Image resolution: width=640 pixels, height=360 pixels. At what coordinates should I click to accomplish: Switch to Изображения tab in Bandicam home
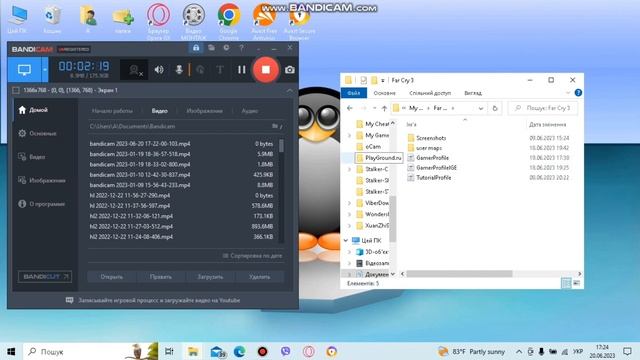tap(204, 111)
